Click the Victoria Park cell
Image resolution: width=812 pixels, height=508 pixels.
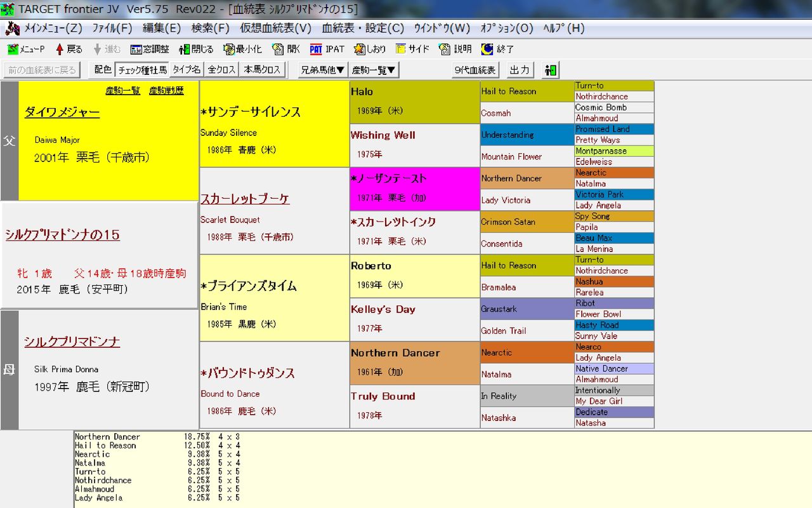[614, 194]
